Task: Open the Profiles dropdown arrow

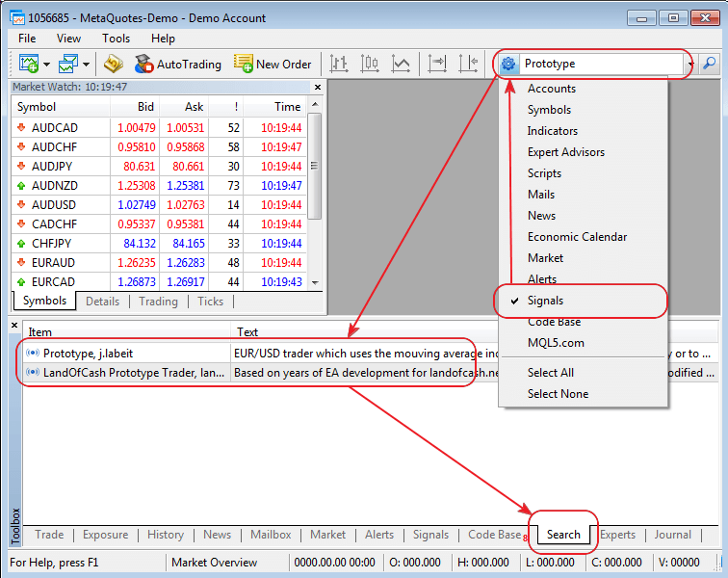Action: point(86,65)
